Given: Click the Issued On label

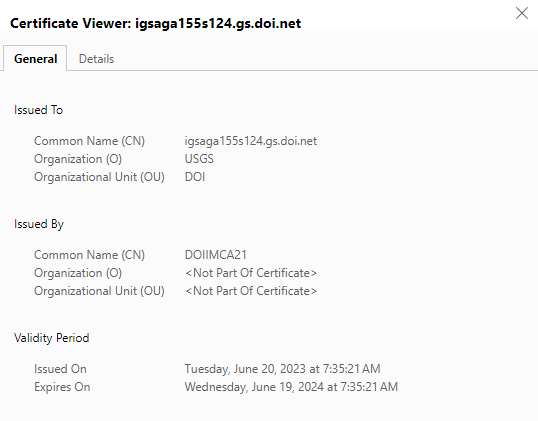Looking at the screenshot, I should tap(60, 369).
